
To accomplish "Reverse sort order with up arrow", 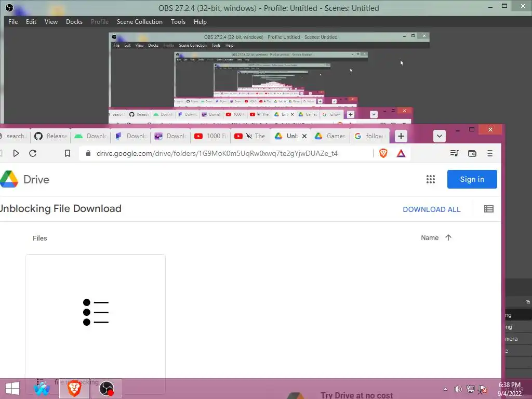I will [x=448, y=237].
